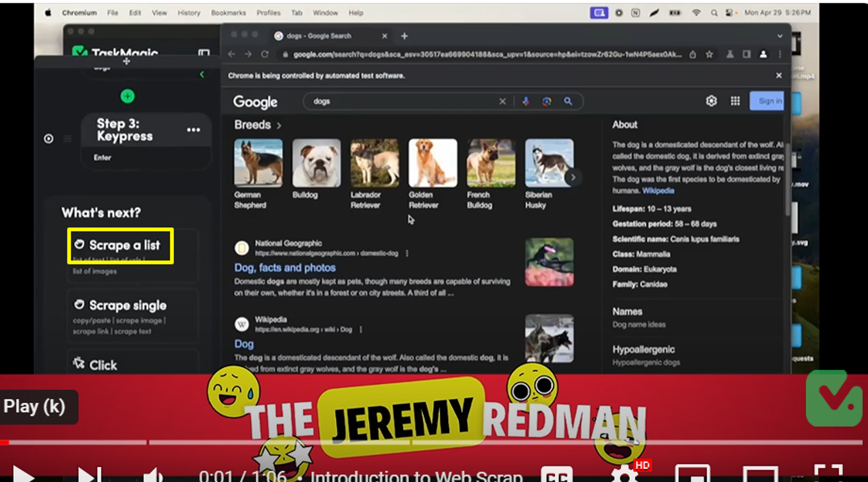Open Wikipedia result options dots
Image resolution: width=868 pixels, height=482 pixels.
[x=361, y=330]
